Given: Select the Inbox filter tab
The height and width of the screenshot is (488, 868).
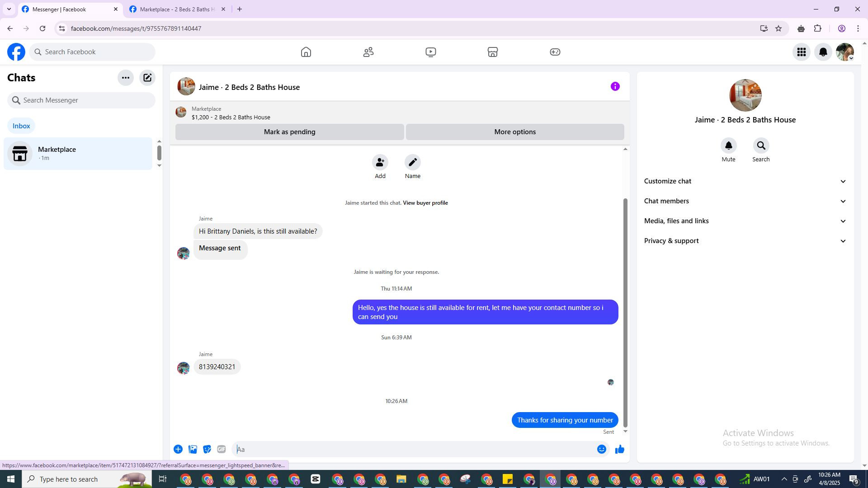Looking at the screenshot, I should click(21, 126).
